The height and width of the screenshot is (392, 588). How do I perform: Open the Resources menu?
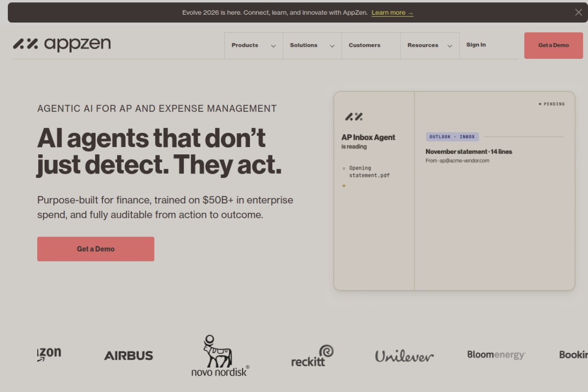point(430,45)
